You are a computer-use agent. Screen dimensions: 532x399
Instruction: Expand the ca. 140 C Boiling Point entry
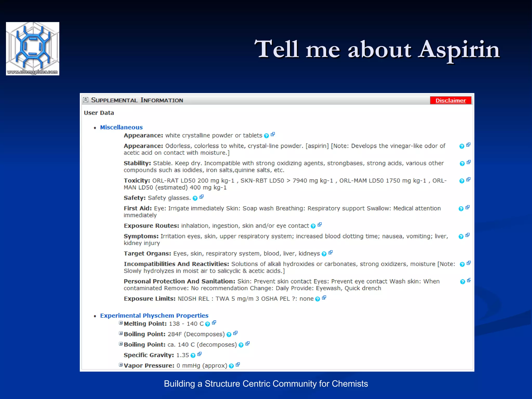(121, 344)
